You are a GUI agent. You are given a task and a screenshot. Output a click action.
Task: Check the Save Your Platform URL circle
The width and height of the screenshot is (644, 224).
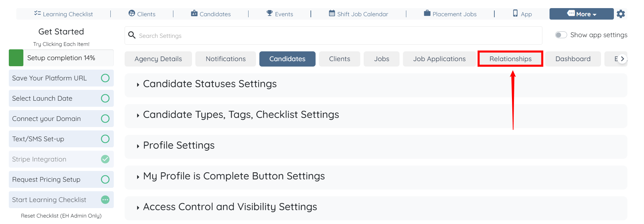click(105, 78)
